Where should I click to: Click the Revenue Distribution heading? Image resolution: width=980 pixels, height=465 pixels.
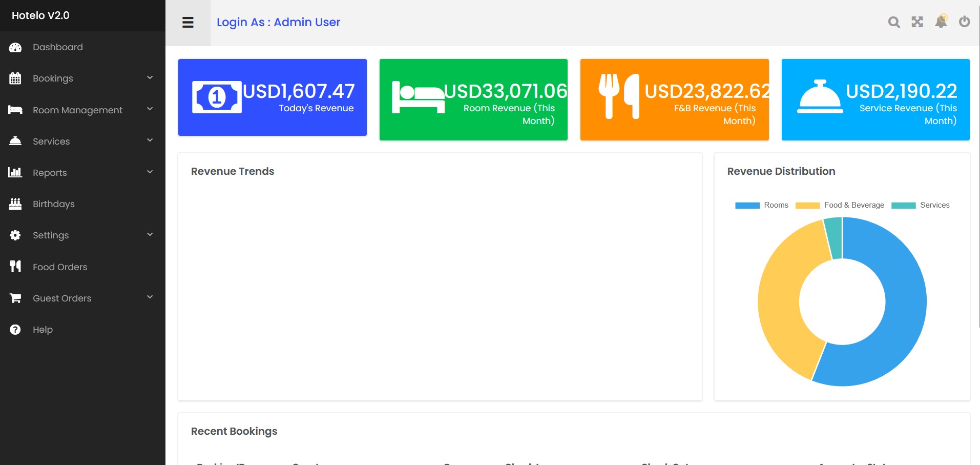click(781, 171)
